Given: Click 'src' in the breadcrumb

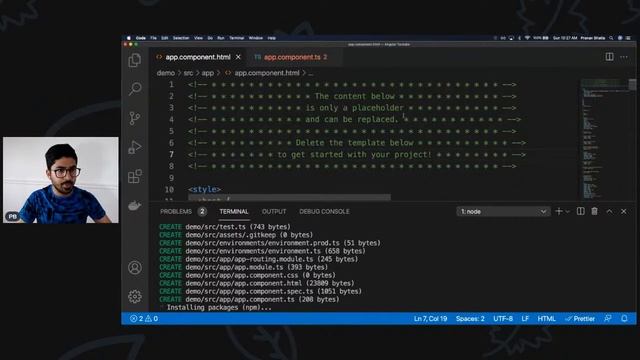Looking at the screenshot, I should (x=188, y=73).
